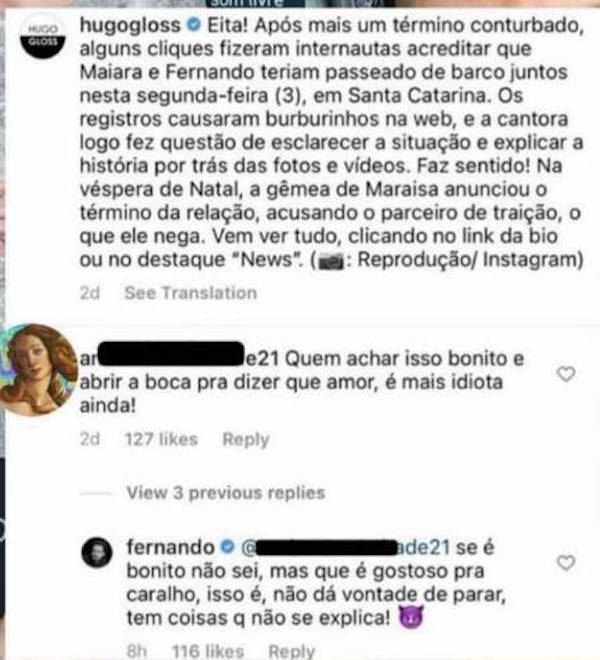Image resolution: width=600 pixels, height=660 pixels.
Task: Click the purple devil emoji
Action: point(411,617)
